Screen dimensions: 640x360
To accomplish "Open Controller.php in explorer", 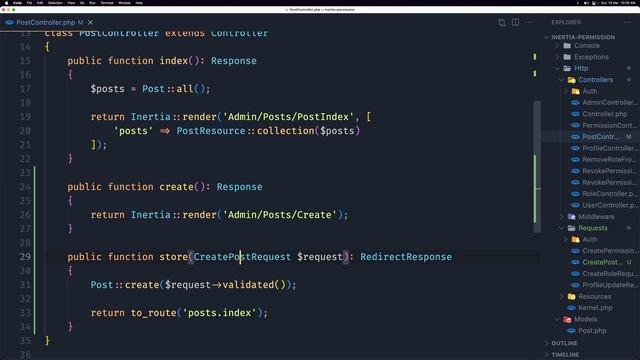I will 604,114.
